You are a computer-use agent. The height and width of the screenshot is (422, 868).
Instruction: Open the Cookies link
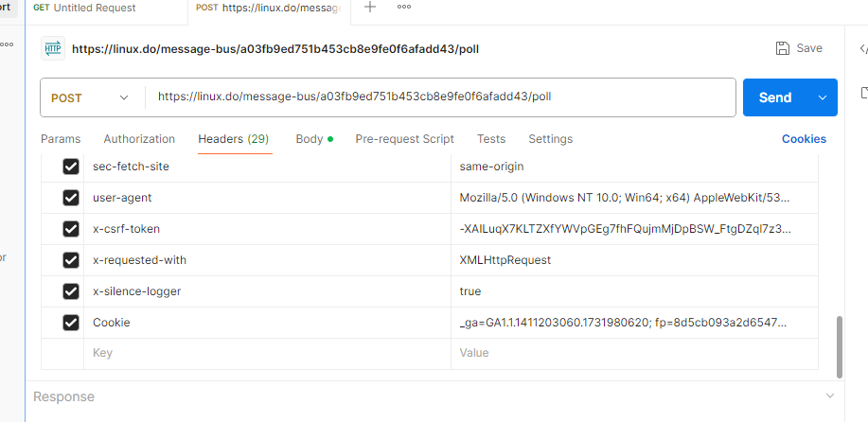[804, 139]
